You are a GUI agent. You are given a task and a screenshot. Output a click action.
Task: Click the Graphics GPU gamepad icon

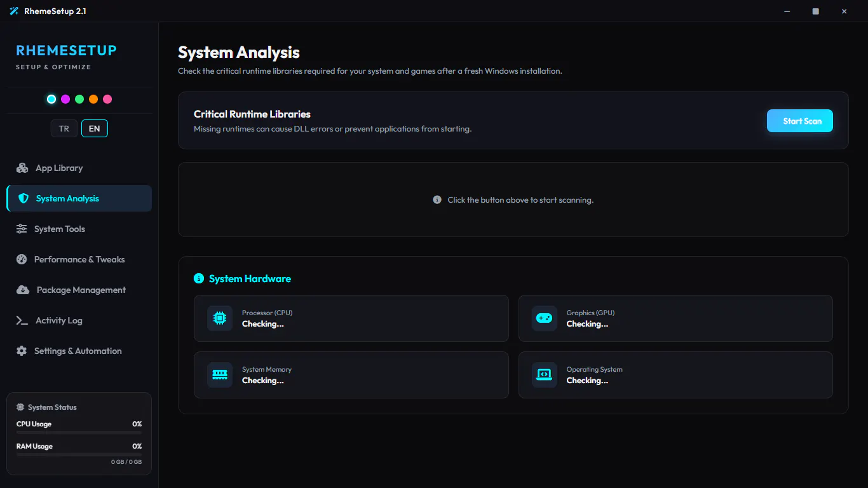click(x=544, y=318)
